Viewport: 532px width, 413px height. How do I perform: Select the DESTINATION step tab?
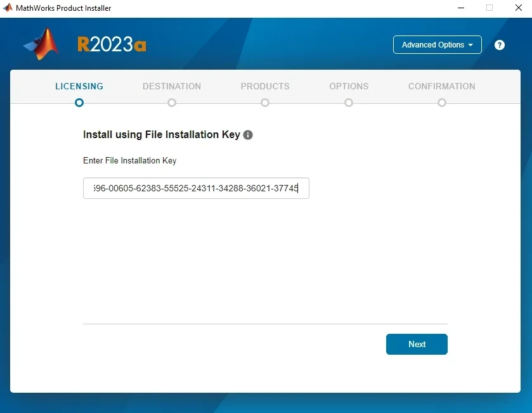(172, 86)
